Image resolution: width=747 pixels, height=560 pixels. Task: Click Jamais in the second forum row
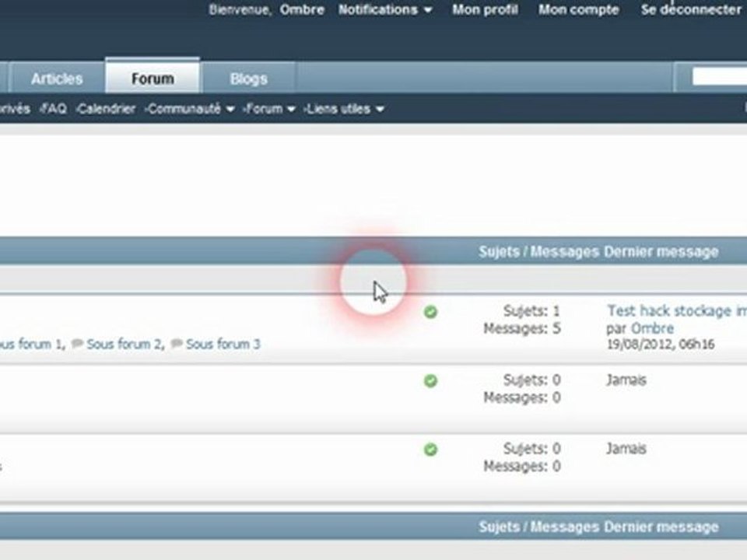click(x=626, y=380)
